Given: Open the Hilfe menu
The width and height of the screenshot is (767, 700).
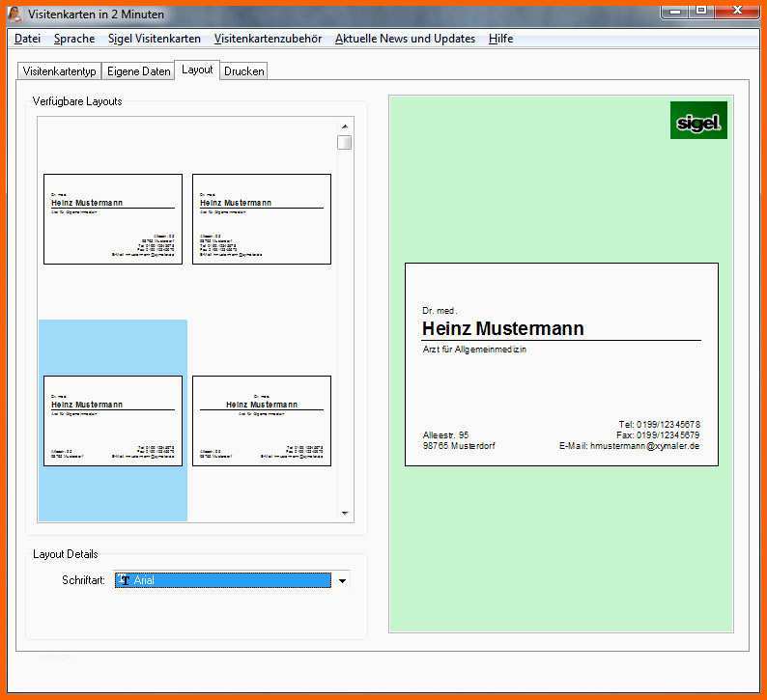Looking at the screenshot, I should [501, 39].
